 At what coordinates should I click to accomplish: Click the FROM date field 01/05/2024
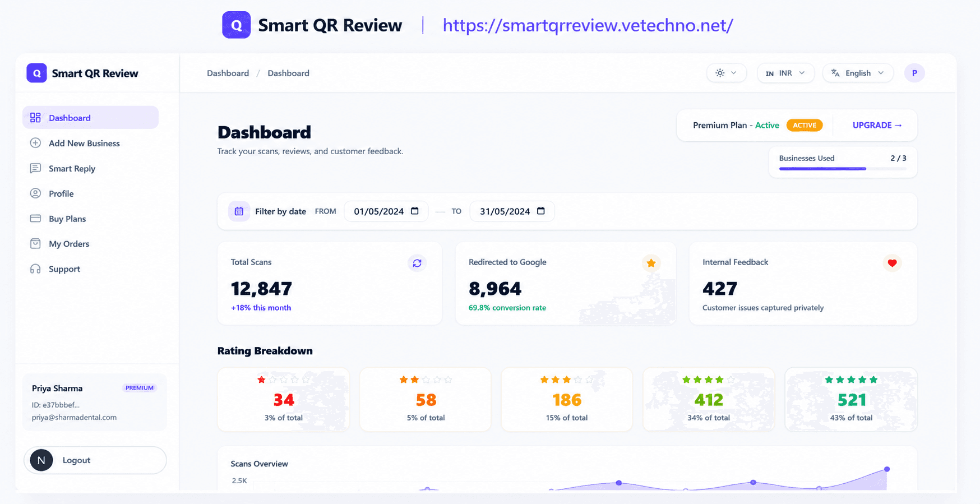tap(386, 211)
